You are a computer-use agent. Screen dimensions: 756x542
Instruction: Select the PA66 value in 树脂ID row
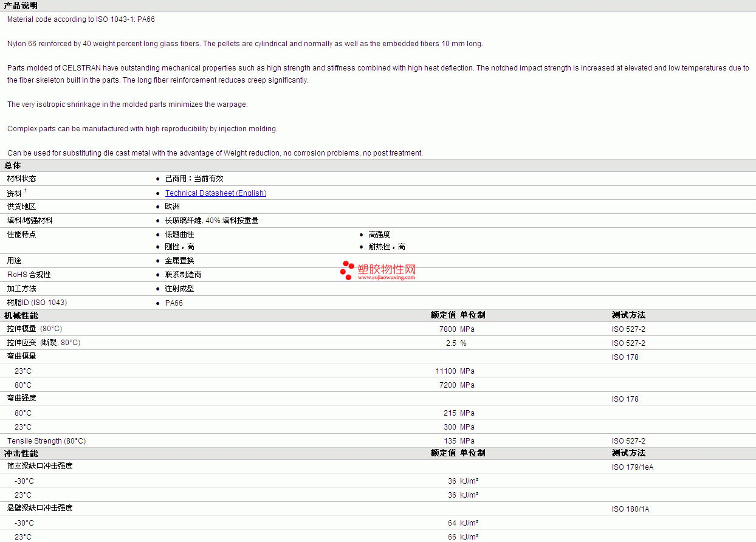pos(174,303)
